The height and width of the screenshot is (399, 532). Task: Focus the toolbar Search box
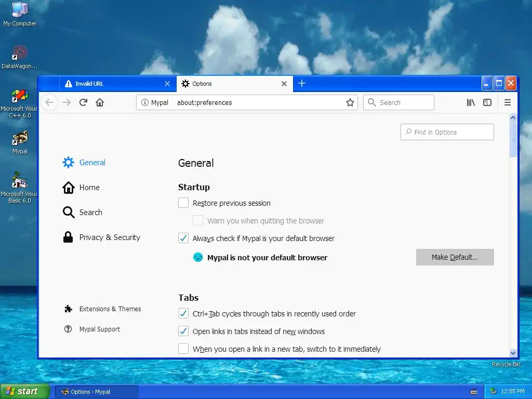point(398,102)
